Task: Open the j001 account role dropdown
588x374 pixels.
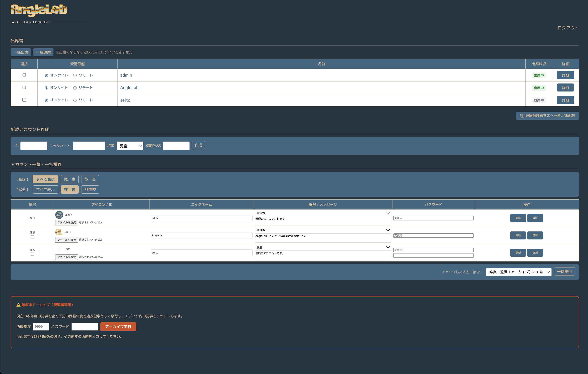Action: 323,247
